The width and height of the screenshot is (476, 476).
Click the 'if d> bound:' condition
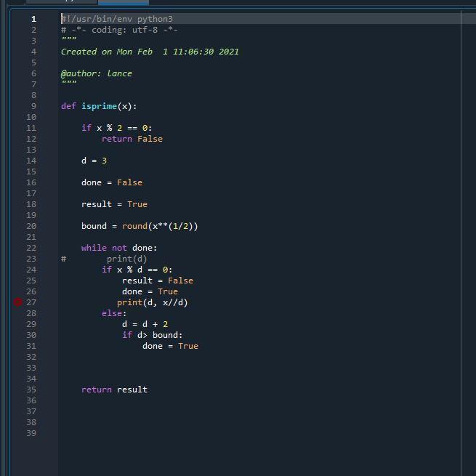pyautogui.click(x=153, y=335)
